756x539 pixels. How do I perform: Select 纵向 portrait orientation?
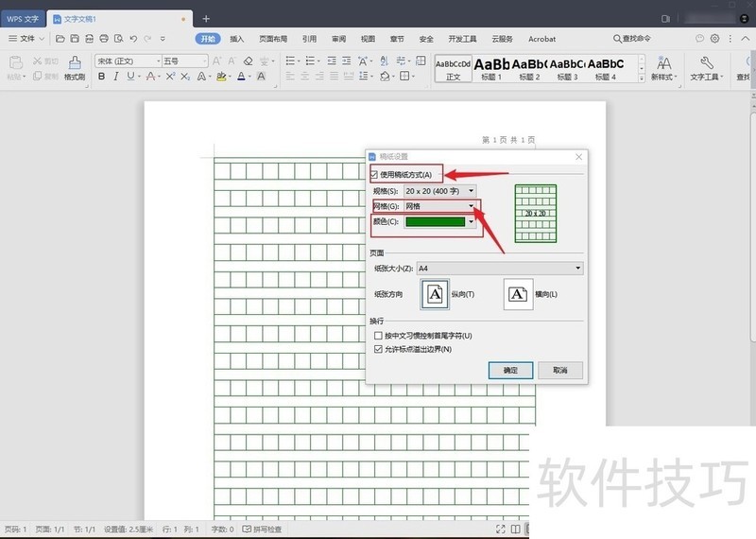(435, 294)
